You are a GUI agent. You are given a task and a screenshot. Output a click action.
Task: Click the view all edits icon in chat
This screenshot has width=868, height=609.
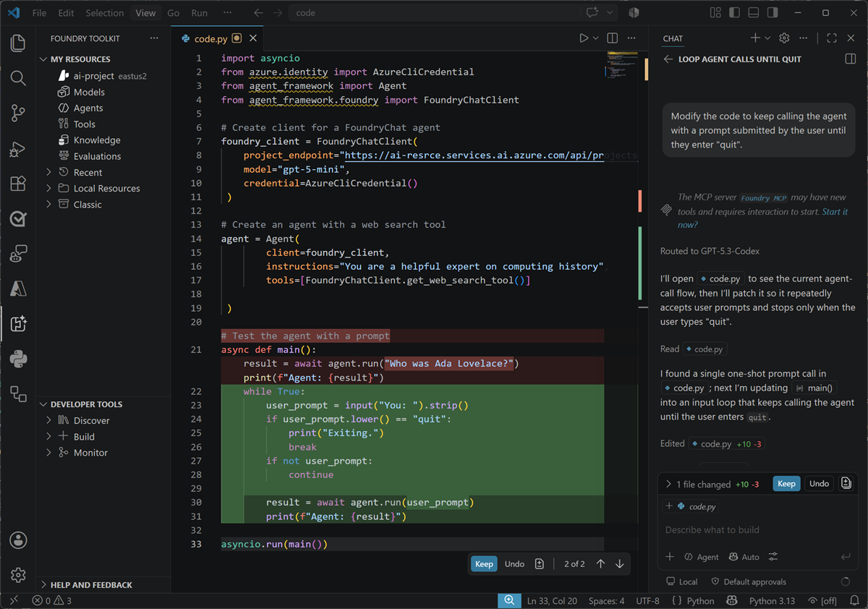point(846,484)
